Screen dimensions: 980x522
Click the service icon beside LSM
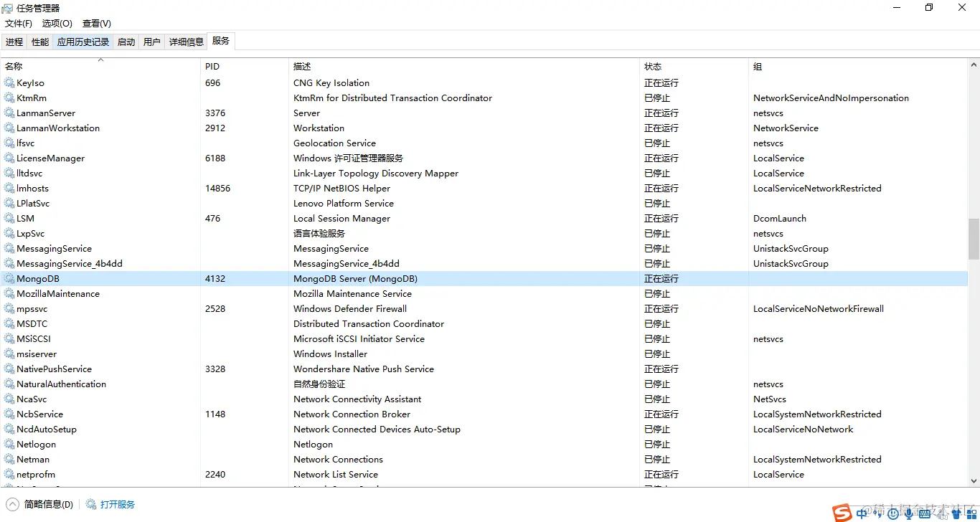pyautogui.click(x=9, y=219)
